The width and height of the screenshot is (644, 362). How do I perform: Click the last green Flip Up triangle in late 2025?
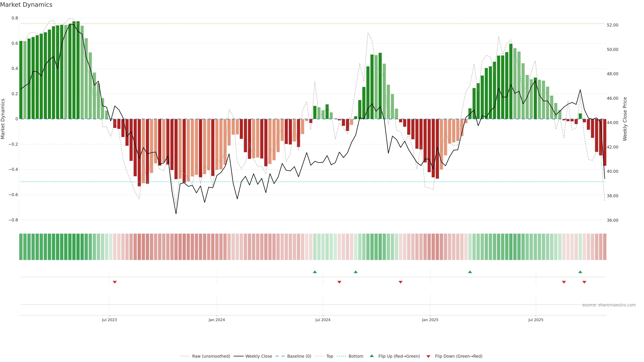580,272
